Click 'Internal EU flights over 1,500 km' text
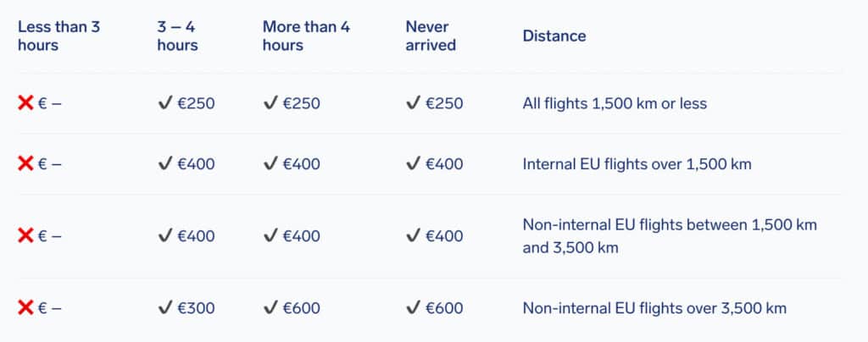The image size is (868, 342). [637, 164]
